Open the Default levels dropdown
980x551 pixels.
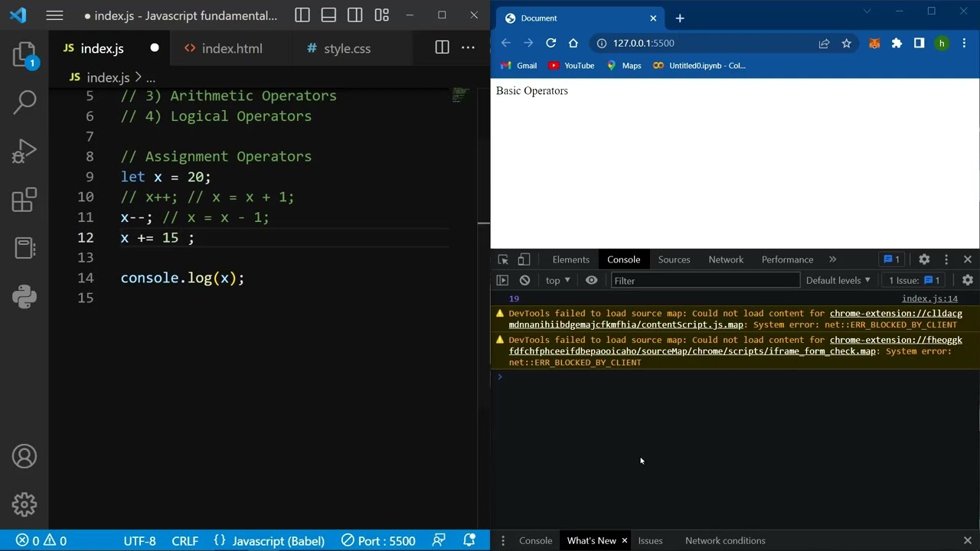pyautogui.click(x=838, y=280)
